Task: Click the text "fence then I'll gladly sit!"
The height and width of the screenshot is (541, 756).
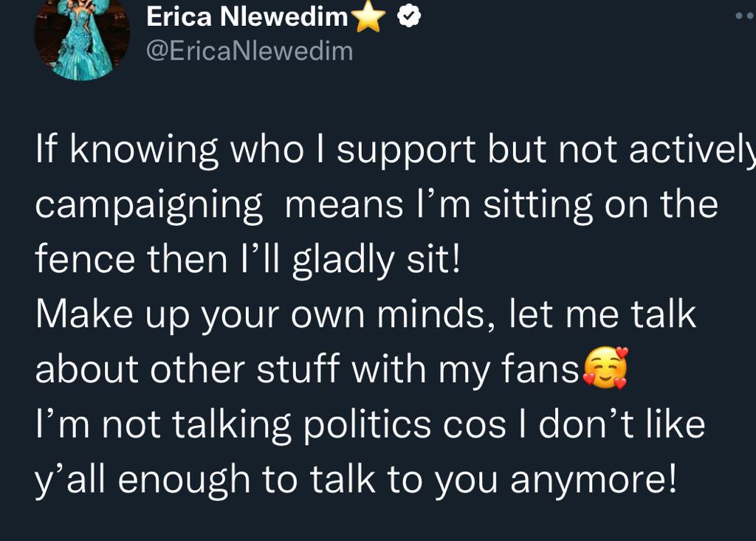Action: click(248, 261)
